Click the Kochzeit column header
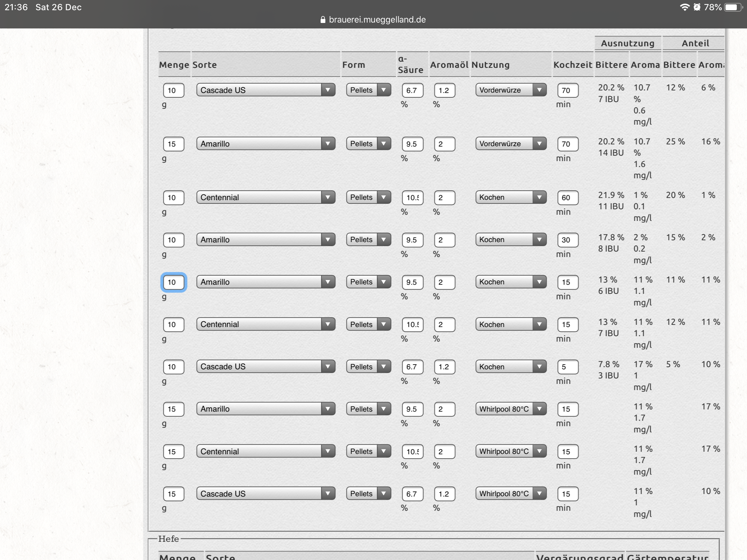The image size is (747, 560). pos(573,65)
